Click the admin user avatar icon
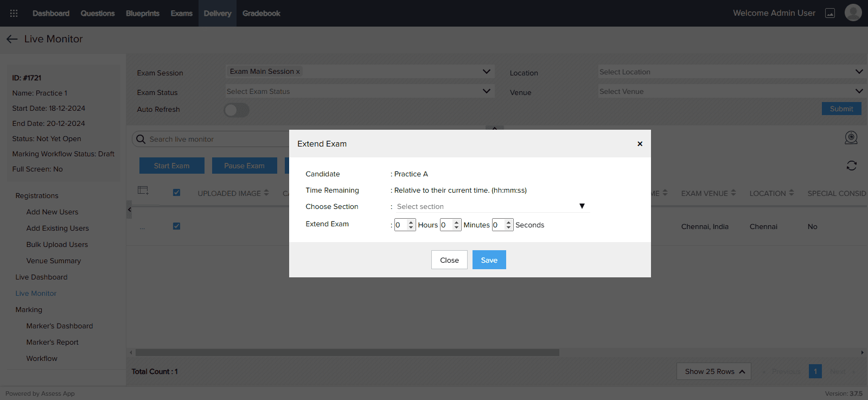868x400 pixels. [x=853, y=13]
